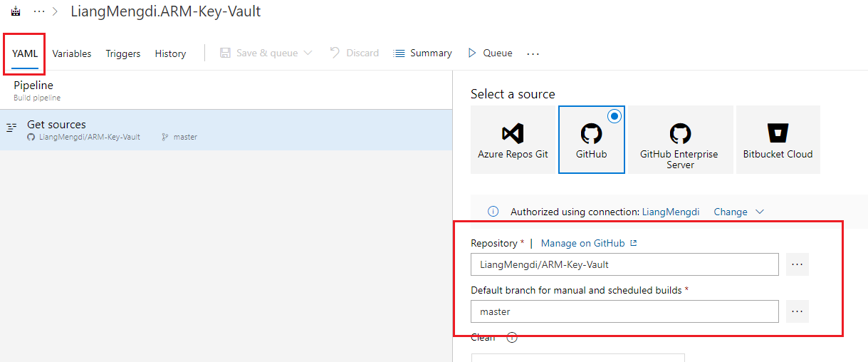Select GitHub as the source

click(591, 140)
